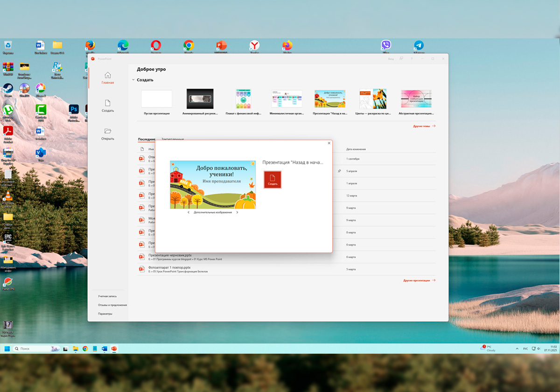
Task: Open the Создать page in left sidebar
Action: 108,106
